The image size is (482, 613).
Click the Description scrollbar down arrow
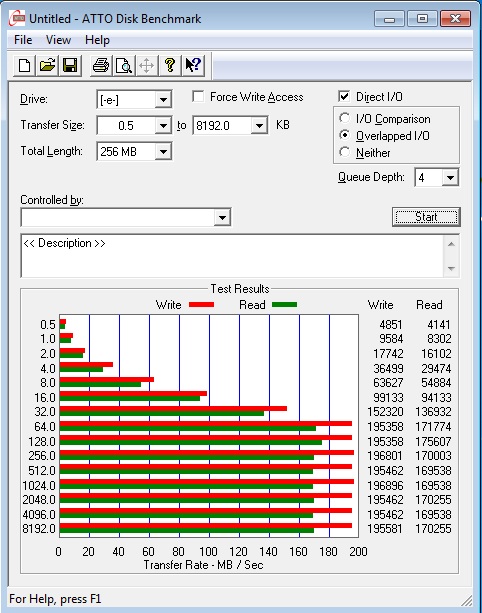[451, 269]
